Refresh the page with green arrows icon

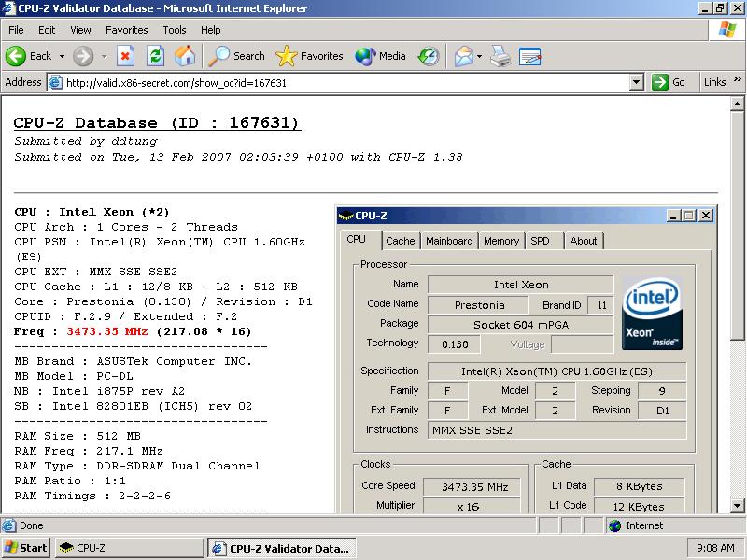click(155, 56)
